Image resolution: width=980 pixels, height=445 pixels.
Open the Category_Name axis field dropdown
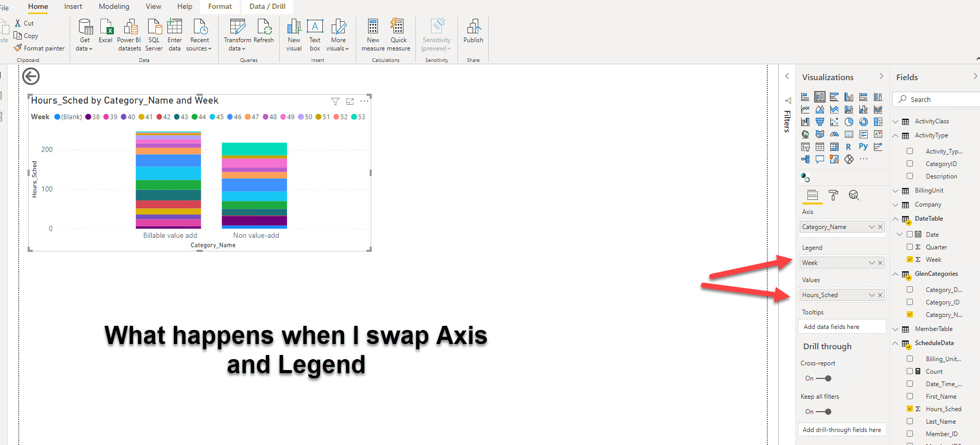pyautogui.click(x=872, y=227)
